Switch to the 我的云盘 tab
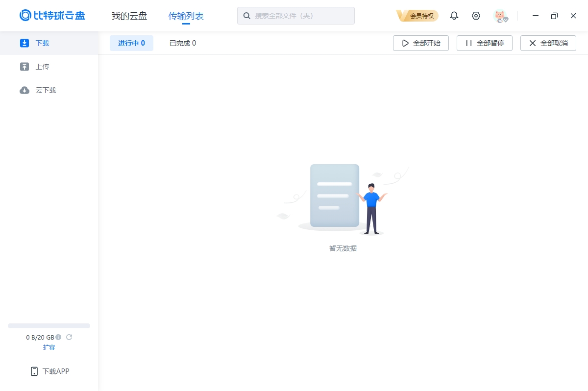 tap(129, 16)
